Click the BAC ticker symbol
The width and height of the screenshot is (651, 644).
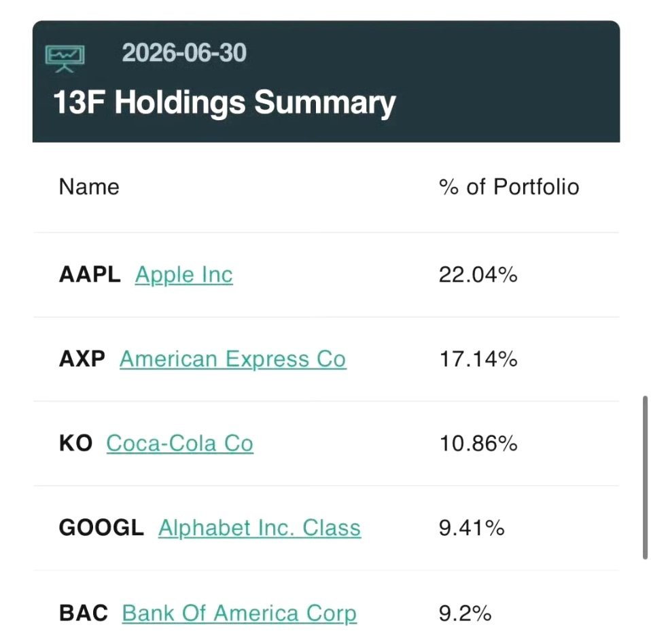click(84, 613)
